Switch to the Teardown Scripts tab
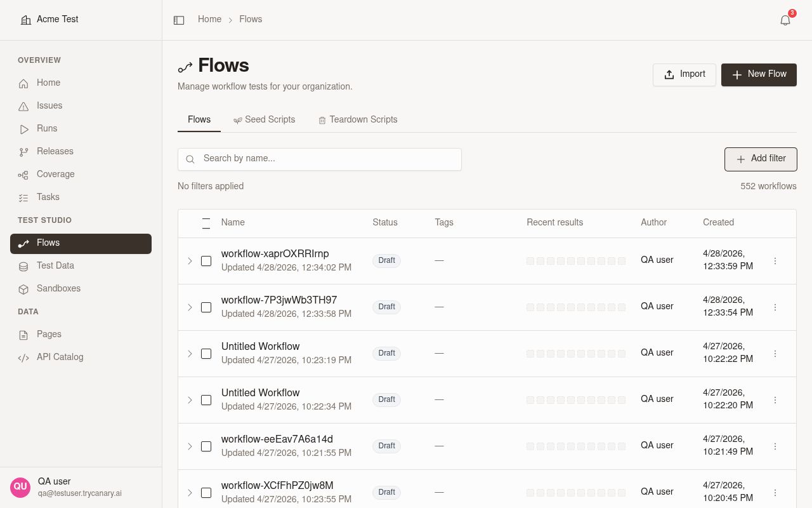 (x=358, y=119)
